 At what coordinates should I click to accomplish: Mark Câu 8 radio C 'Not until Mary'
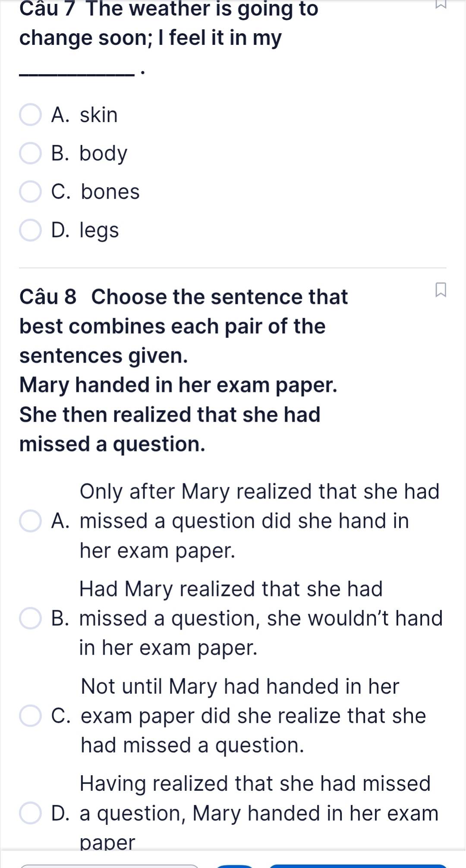tap(31, 716)
